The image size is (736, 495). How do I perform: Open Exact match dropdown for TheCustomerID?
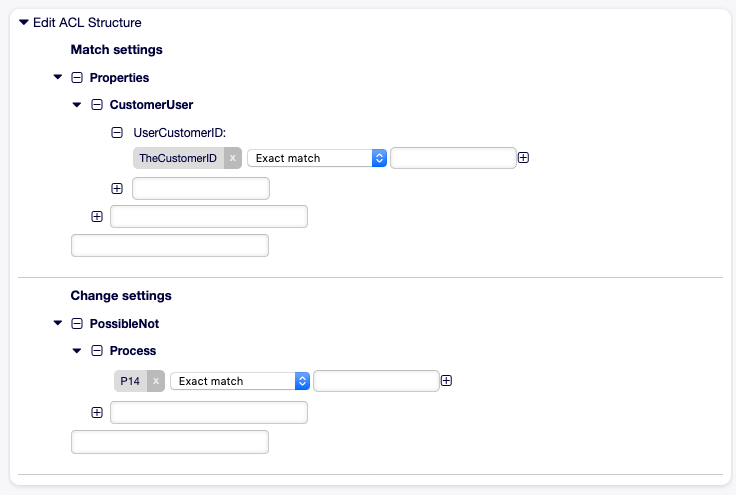[x=317, y=158]
